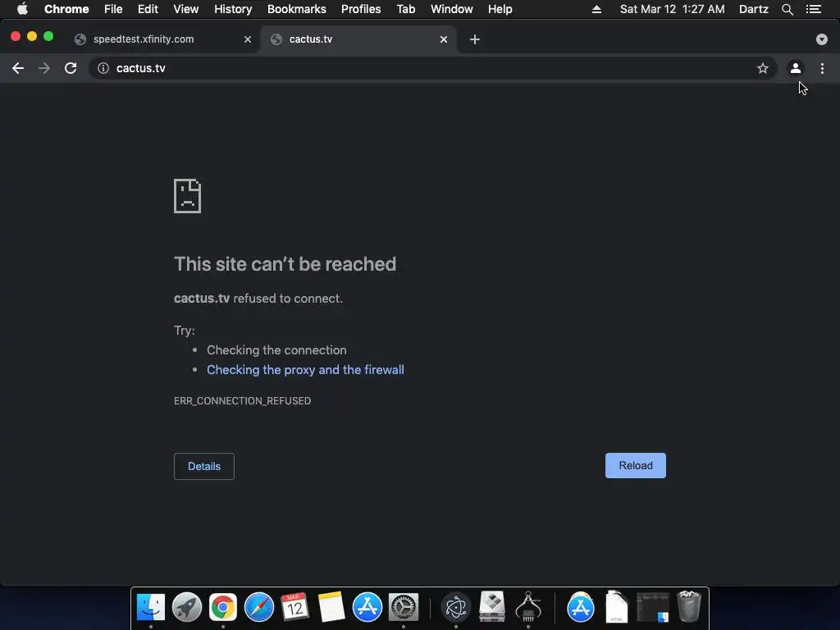Open Boot Camp Assistant drive icon in dock

tap(492, 607)
